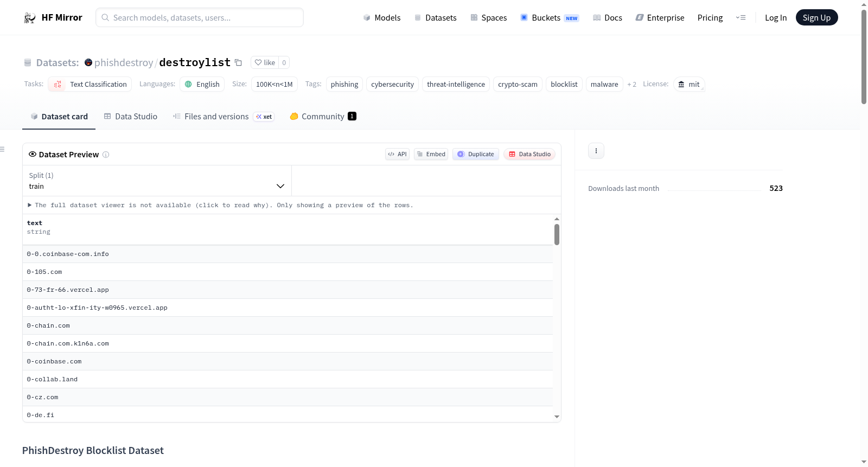This screenshot has height=467, width=868.
Task: Click the Dataset Preview eye icon
Action: pos(33,154)
